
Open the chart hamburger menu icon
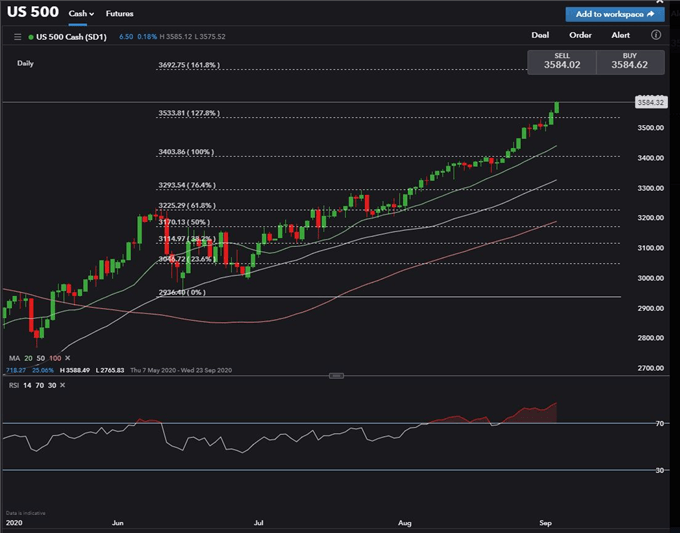pyautogui.click(x=18, y=37)
